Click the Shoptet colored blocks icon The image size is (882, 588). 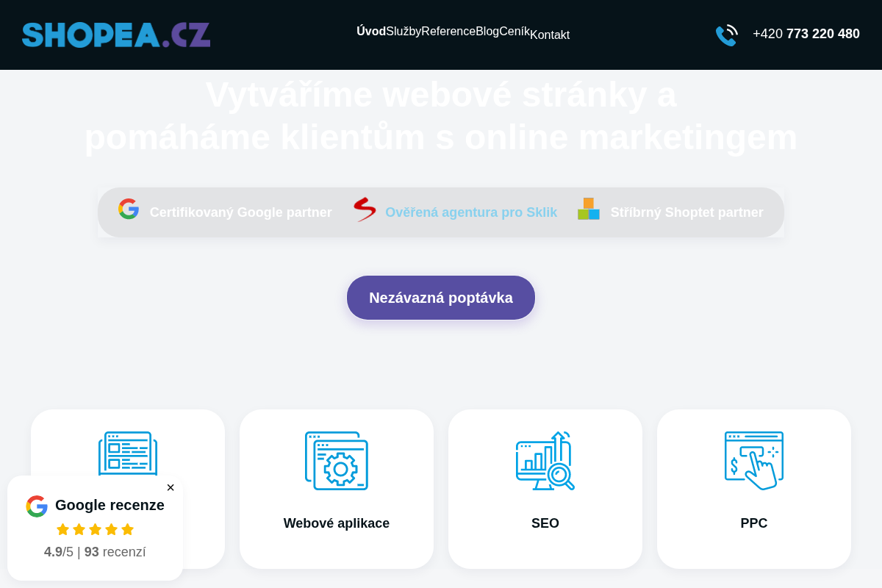[x=589, y=209]
